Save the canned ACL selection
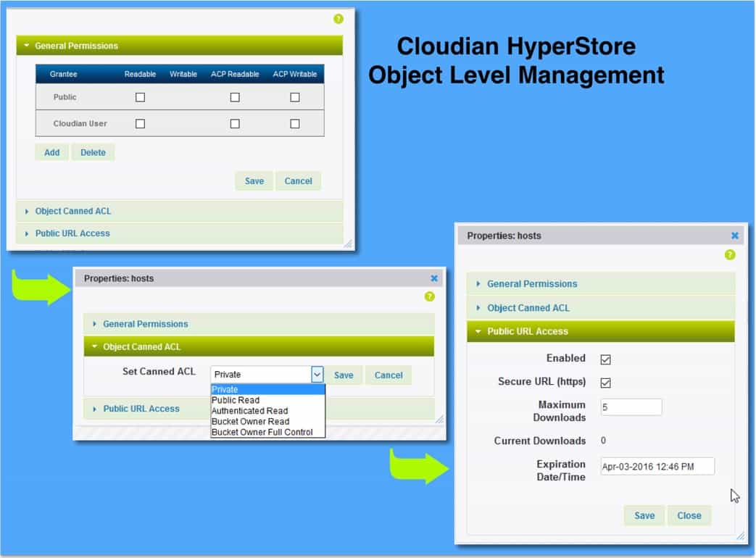756x558 pixels. coord(344,375)
